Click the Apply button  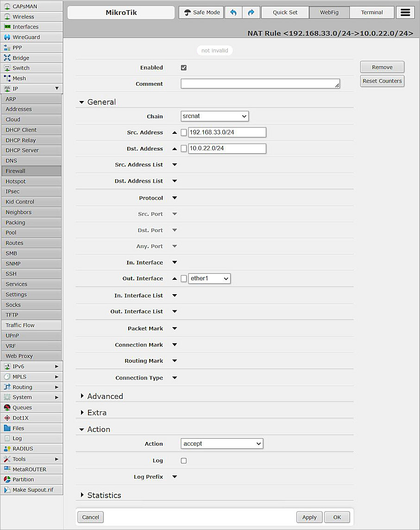click(309, 517)
